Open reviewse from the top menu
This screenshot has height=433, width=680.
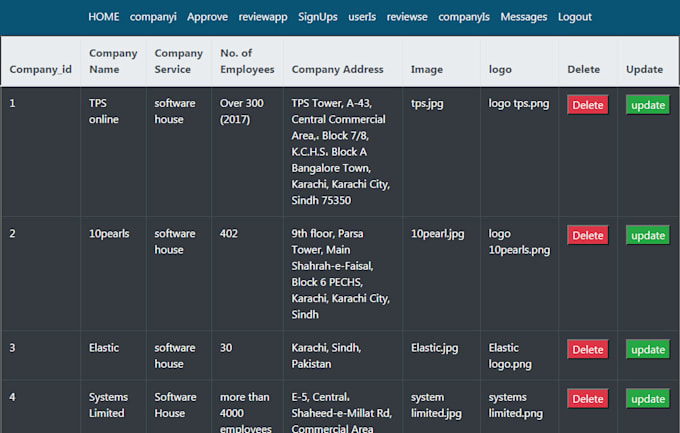point(407,17)
